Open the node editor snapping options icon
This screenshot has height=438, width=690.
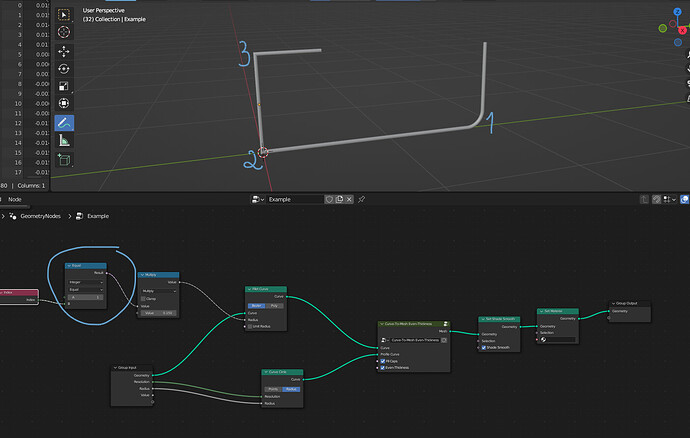[x=669, y=199]
